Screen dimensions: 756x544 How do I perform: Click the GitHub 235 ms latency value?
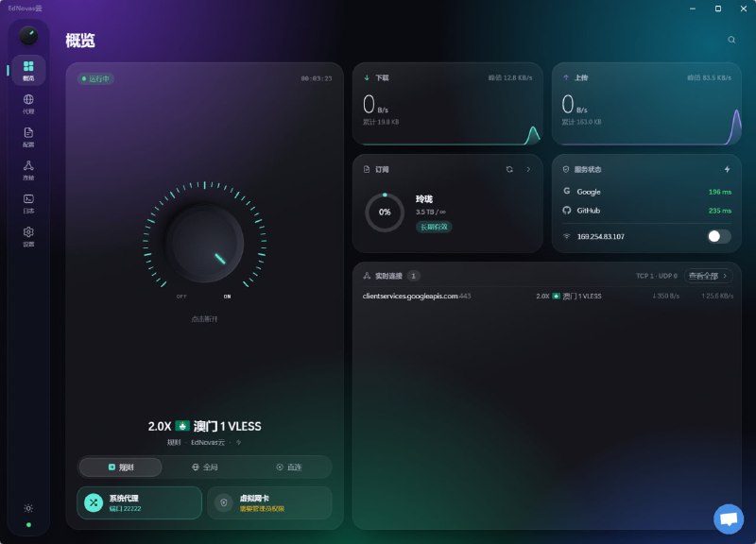[x=720, y=211]
